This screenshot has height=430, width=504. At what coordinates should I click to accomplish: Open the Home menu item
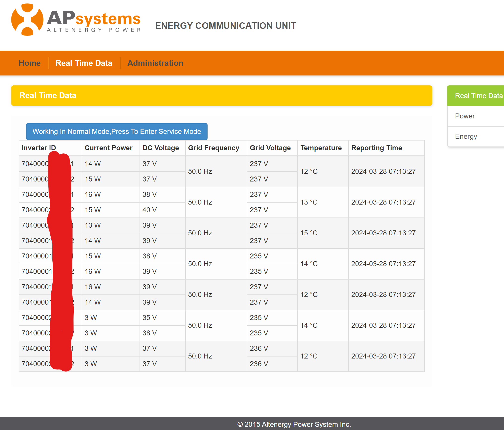(x=30, y=63)
